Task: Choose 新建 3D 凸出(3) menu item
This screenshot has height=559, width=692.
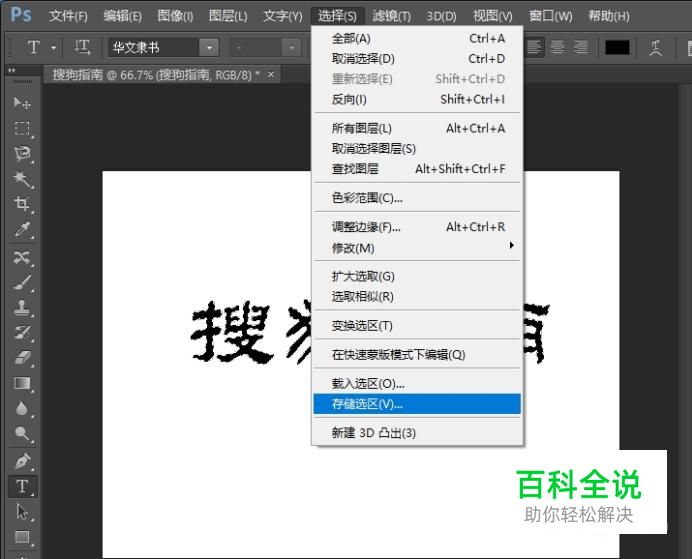Action: click(x=417, y=433)
